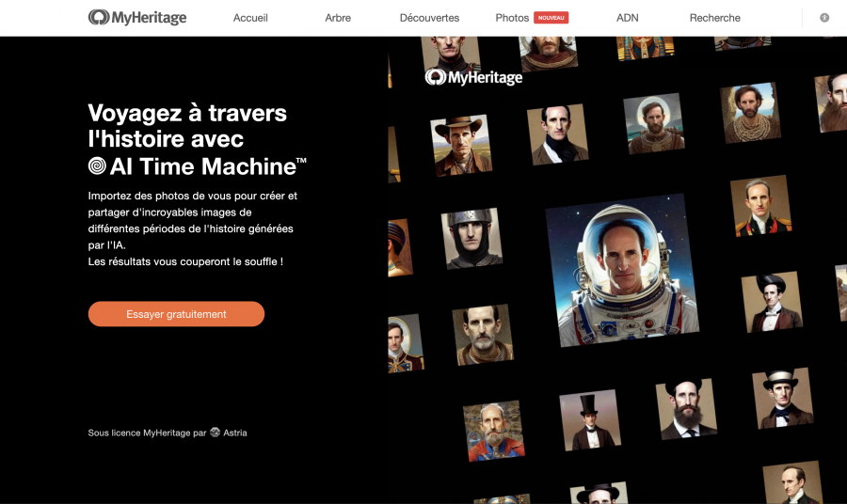Click the MyHeritage logo in header
This screenshot has width=847, height=504.
[x=137, y=17]
